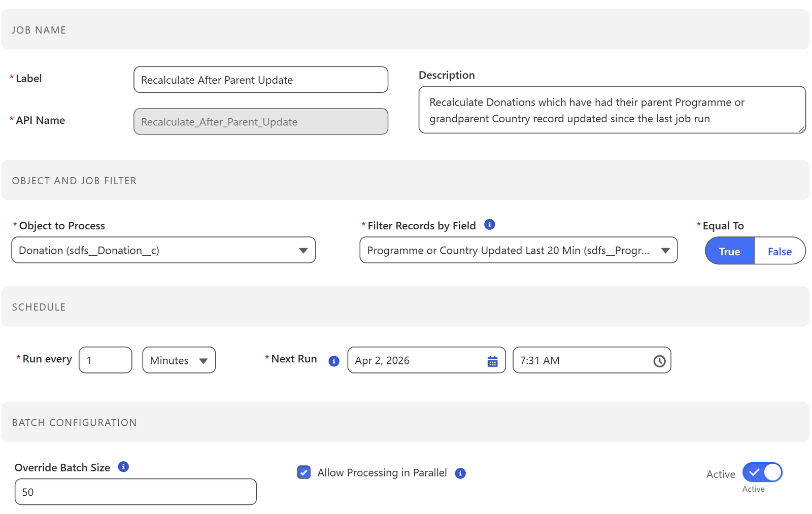The width and height of the screenshot is (812, 514).
Task: Click the Run every number field
Action: (106, 360)
